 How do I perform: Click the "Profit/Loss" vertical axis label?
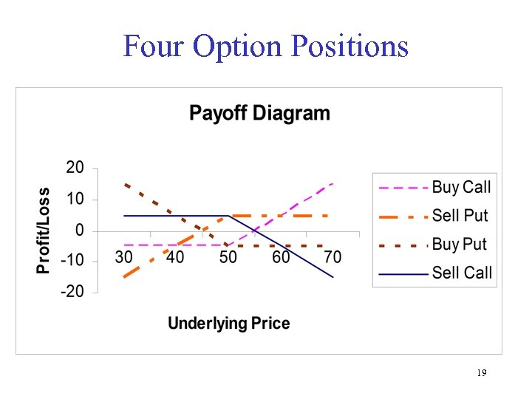click(44, 230)
